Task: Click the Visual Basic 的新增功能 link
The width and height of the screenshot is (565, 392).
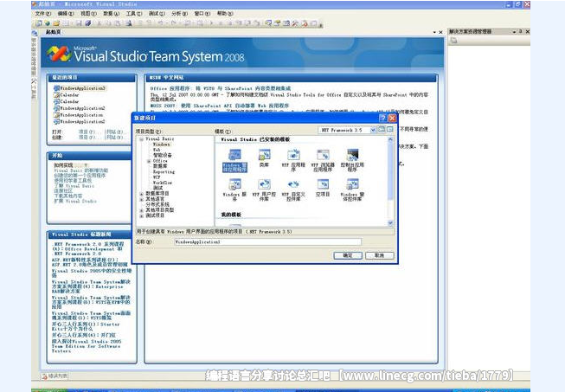Action: pos(81,170)
